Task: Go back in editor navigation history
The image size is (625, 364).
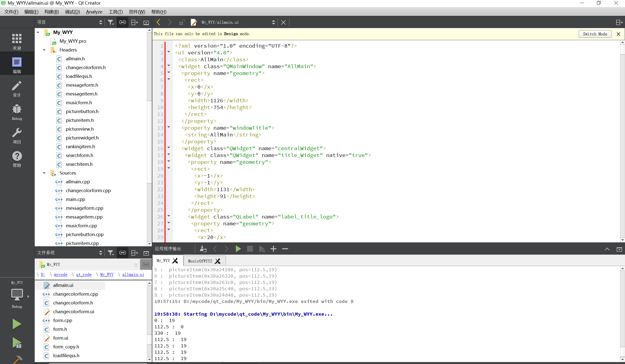Action: coord(158,22)
